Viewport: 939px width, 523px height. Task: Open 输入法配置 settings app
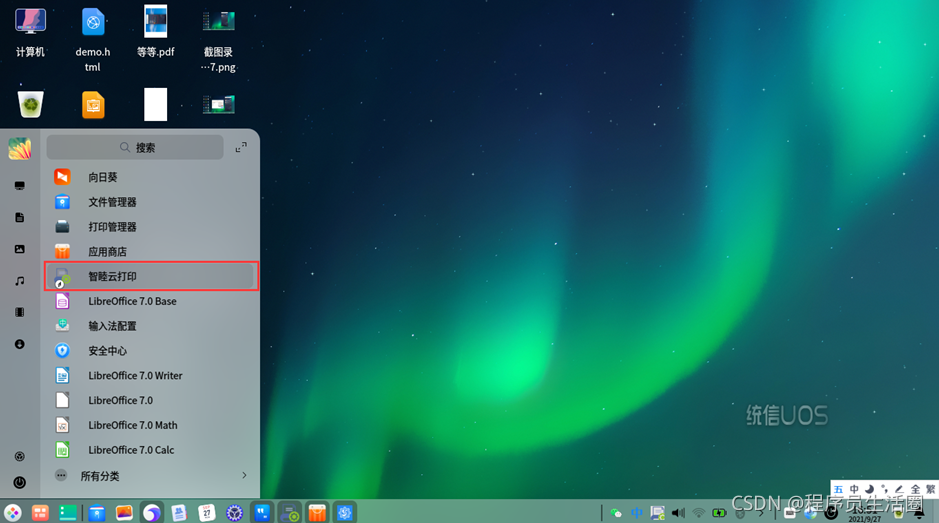pyautogui.click(x=151, y=326)
